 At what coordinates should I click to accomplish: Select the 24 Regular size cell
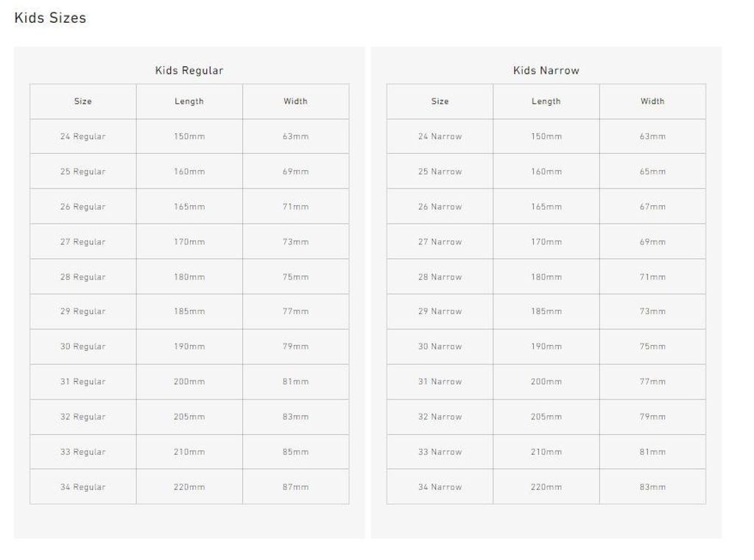pos(83,137)
